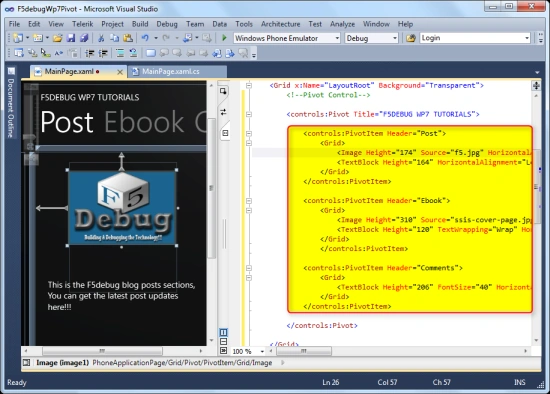Open the Debug configuration dropdown
The width and height of the screenshot is (550, 394).
(395, 38)
